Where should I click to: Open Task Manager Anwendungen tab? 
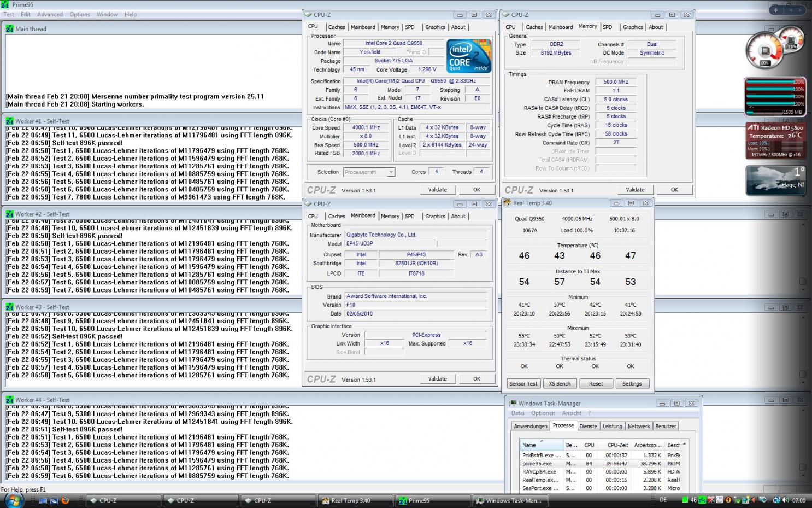click(530, 426)
